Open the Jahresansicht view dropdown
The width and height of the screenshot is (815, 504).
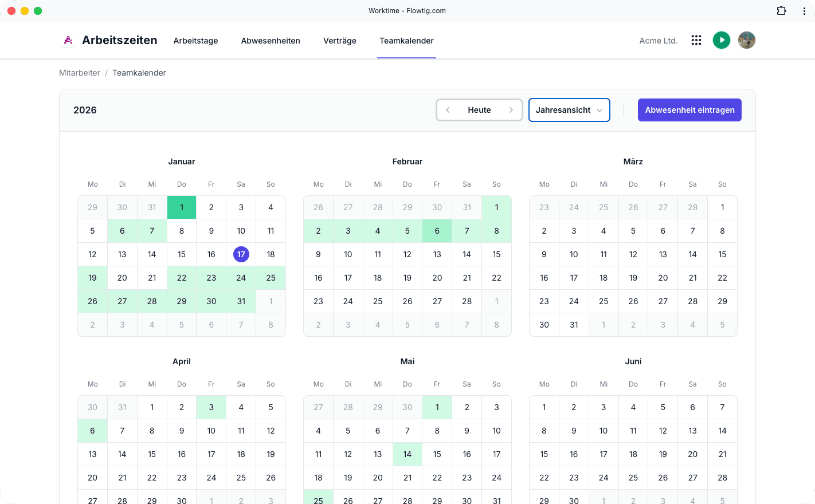569,110
